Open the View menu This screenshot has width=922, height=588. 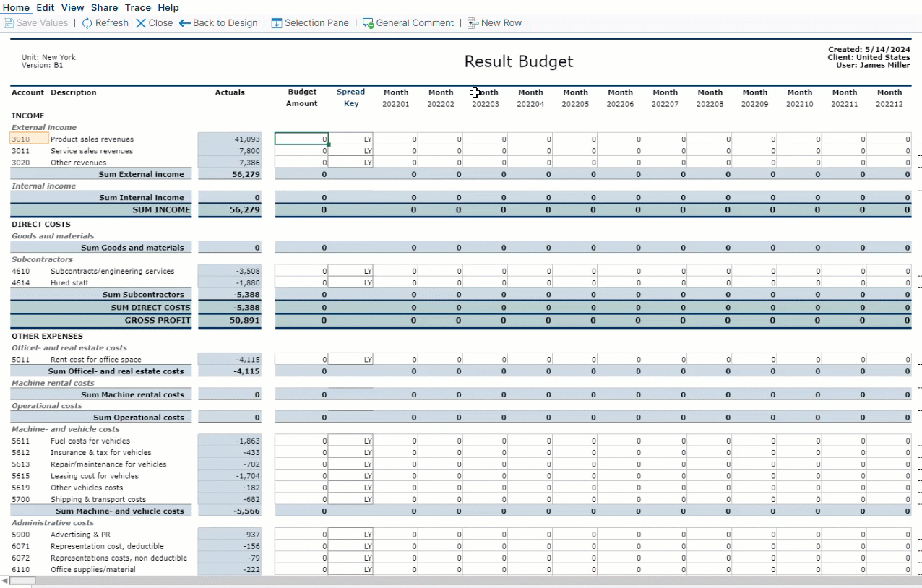click(x=73, y=7)
